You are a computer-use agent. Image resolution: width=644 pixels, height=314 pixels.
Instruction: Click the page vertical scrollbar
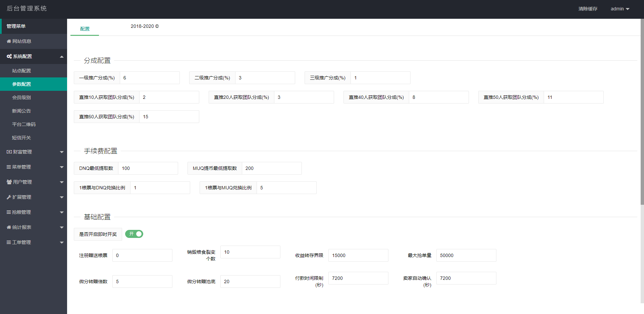click(642, 112)
